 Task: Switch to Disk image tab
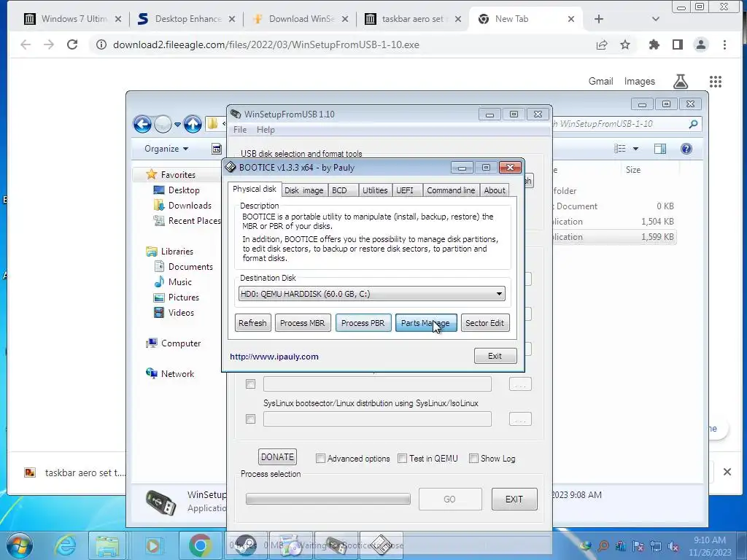304,190
